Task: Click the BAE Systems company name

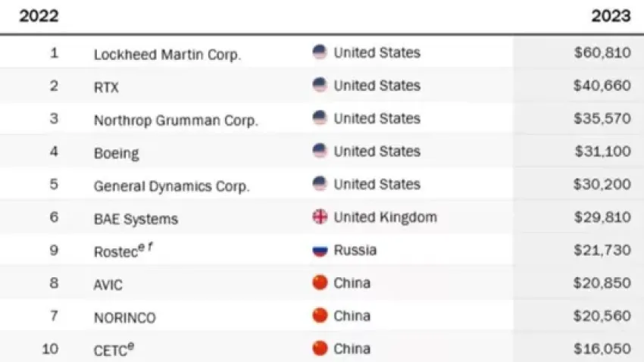Action: [x=136, y=219]
